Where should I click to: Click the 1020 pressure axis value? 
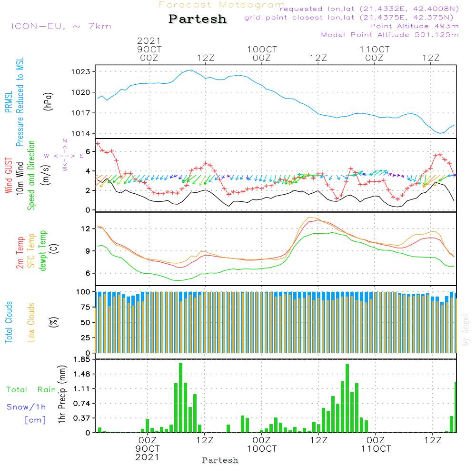pyautogui.click(x=80, y=93)
